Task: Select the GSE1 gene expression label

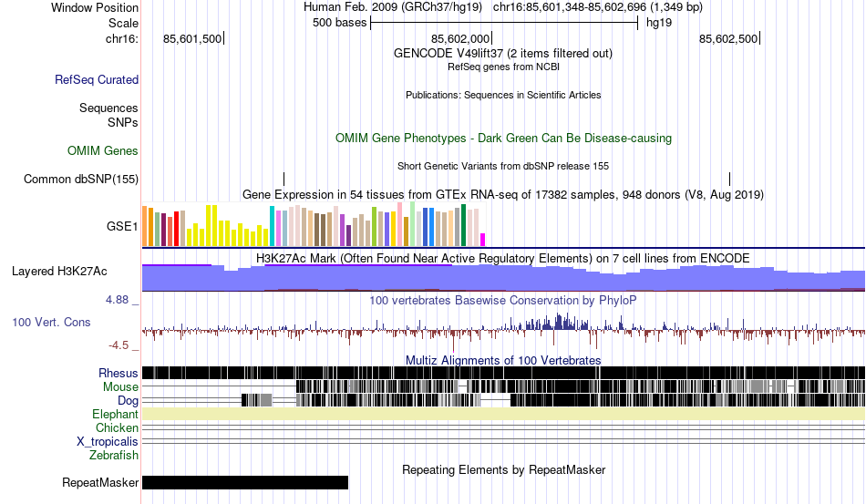Action: point(122,226)
